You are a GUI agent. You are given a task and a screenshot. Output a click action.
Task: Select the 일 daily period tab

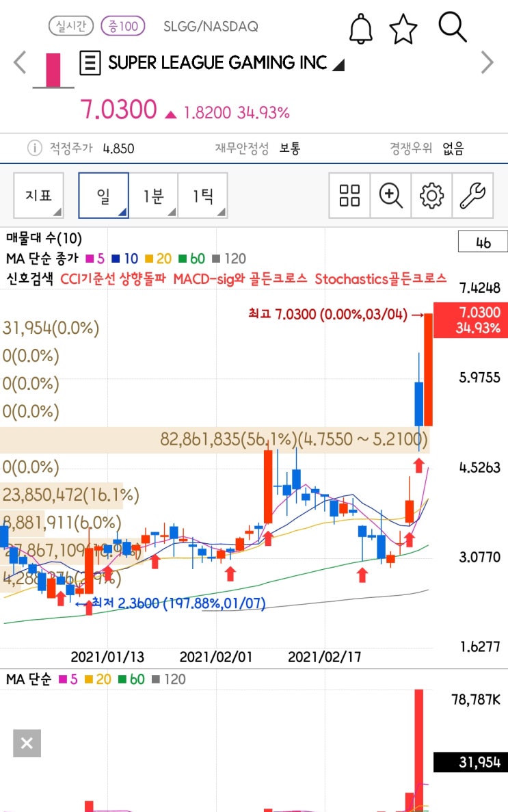(103, 195)
